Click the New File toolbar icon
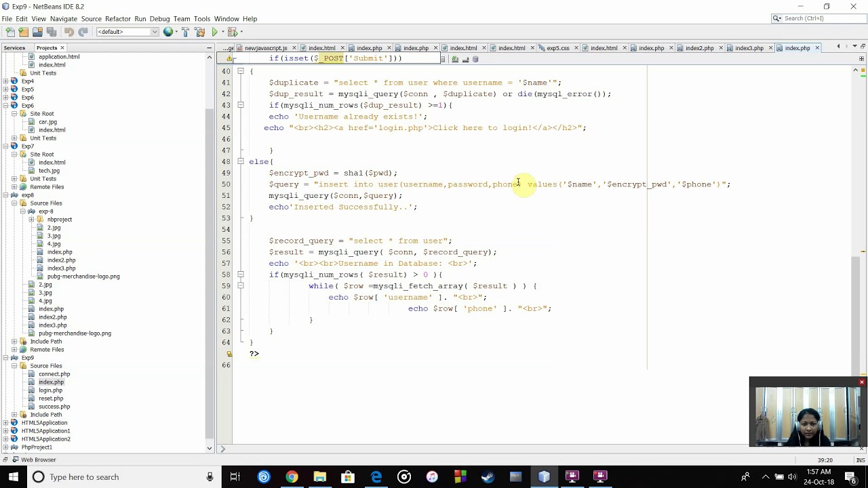Viewport: 868px width, 488px height. click(x=10, y=32)
